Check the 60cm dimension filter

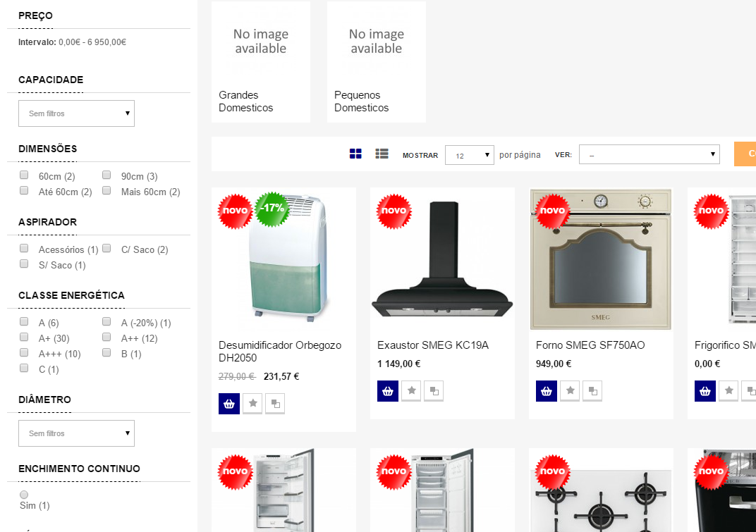(24, 175)
